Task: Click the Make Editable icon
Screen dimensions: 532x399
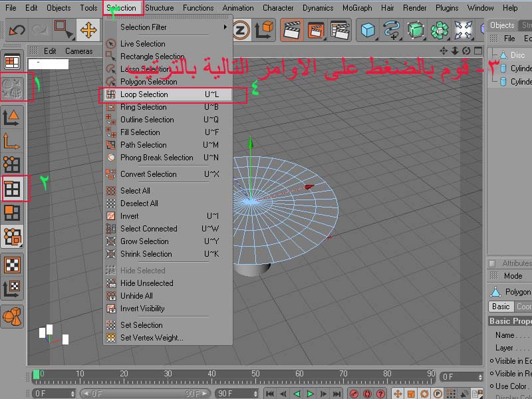Action: 13,88
